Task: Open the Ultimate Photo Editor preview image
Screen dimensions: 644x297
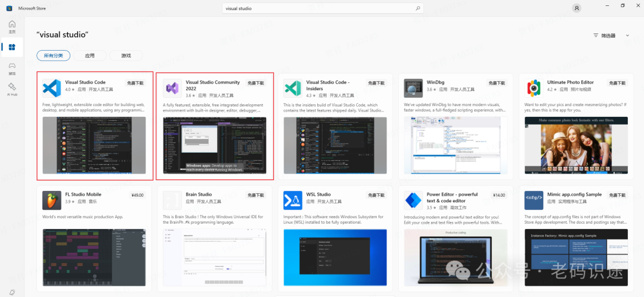Action: [576, 146]
